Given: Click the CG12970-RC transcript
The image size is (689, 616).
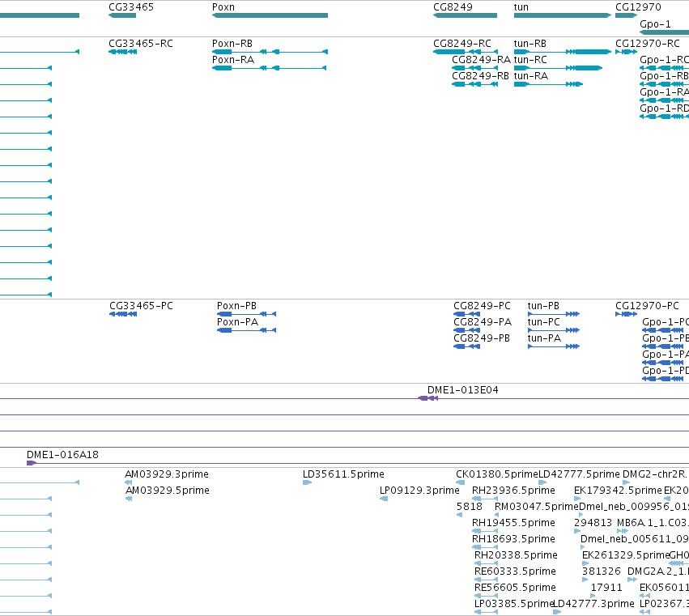Looking at the screenshot, I should [x=626, y=52].
